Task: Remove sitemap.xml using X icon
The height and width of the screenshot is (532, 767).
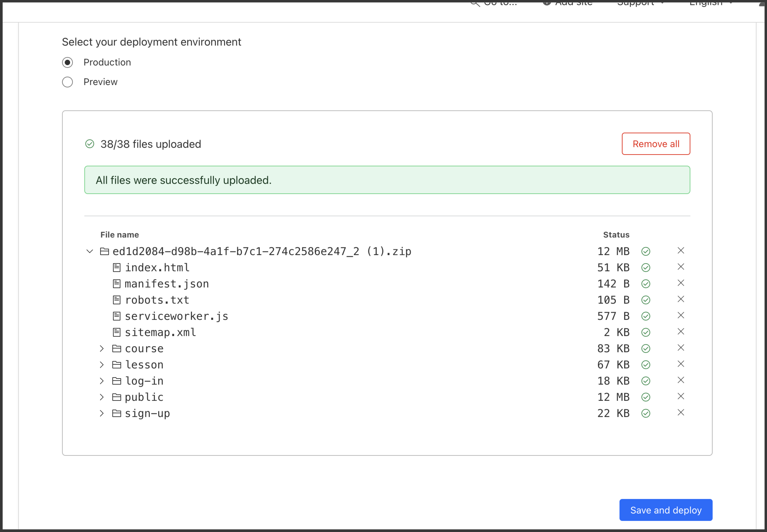Action: click(x=681, y=332)
